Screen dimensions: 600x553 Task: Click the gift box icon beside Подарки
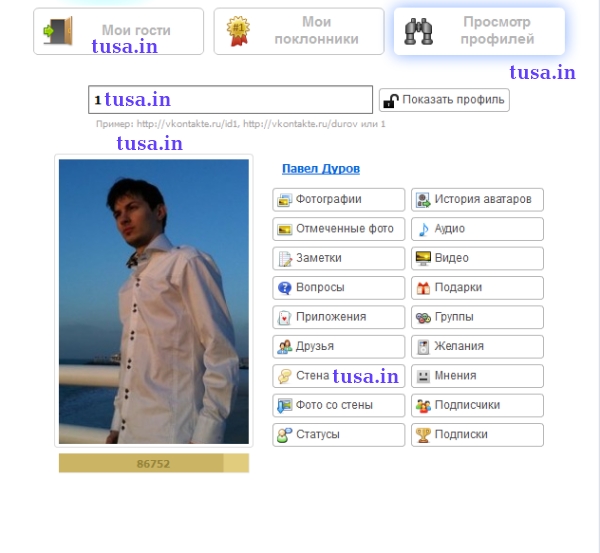(423, 288)
